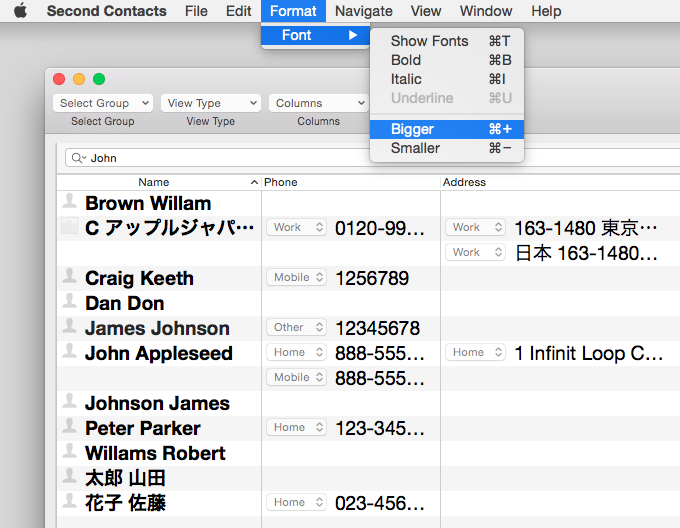
Task: Click the green zoom window button
Action: click(x=99, y=79)
